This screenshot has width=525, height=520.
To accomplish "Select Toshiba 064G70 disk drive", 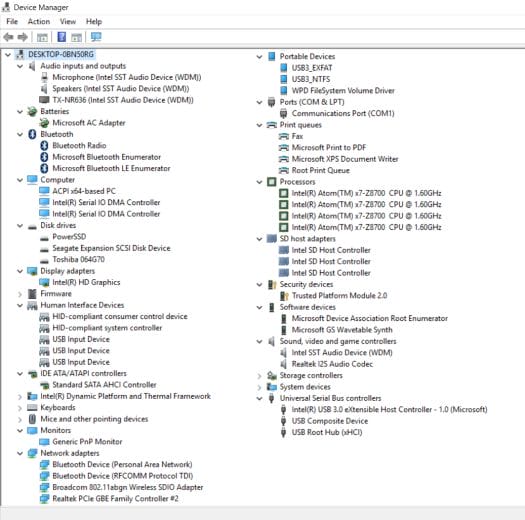I will [78, 259].
